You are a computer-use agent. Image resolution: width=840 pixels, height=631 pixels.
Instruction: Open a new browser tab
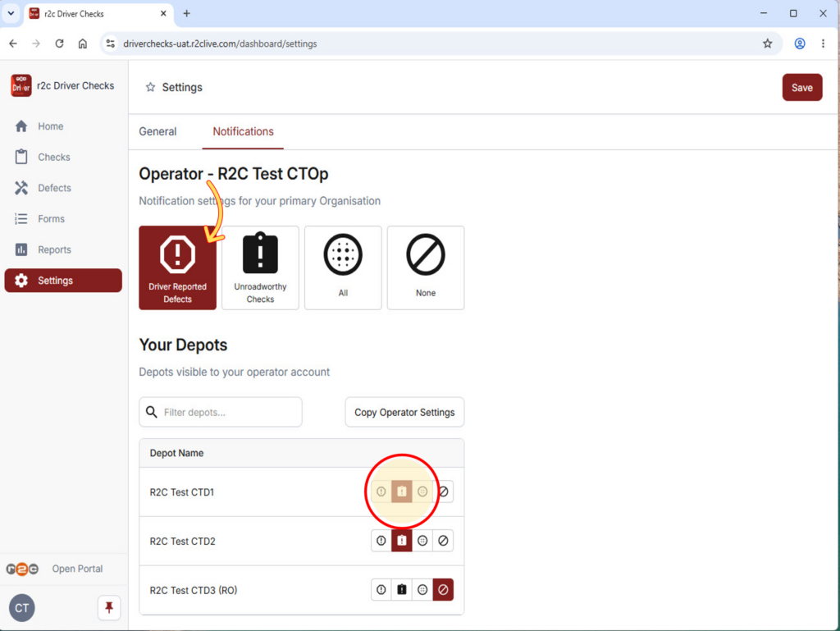click(186, 13)
